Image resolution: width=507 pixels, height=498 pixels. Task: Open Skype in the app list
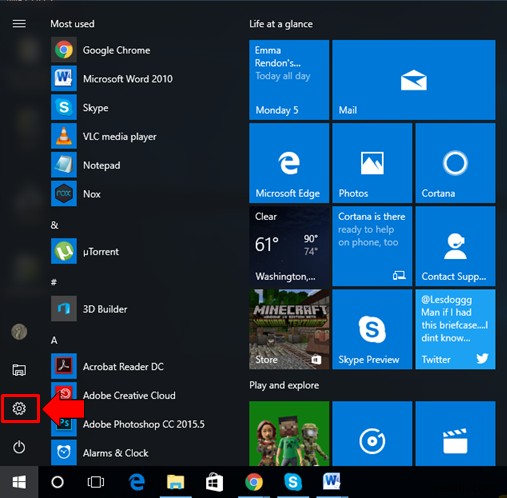[x=133, y=108]
